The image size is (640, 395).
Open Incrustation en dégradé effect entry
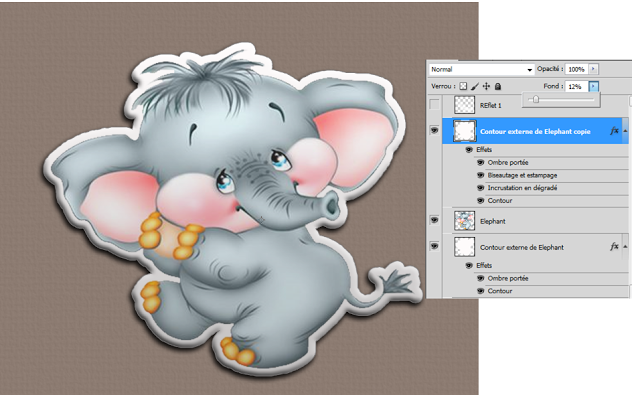click(x=522, y=188)
